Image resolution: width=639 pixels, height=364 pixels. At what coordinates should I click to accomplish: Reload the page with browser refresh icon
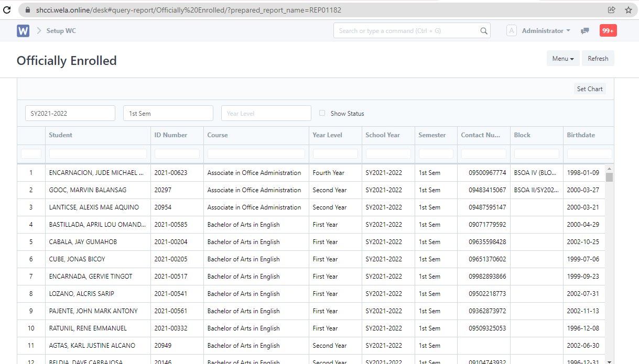[x=7, y=10]
